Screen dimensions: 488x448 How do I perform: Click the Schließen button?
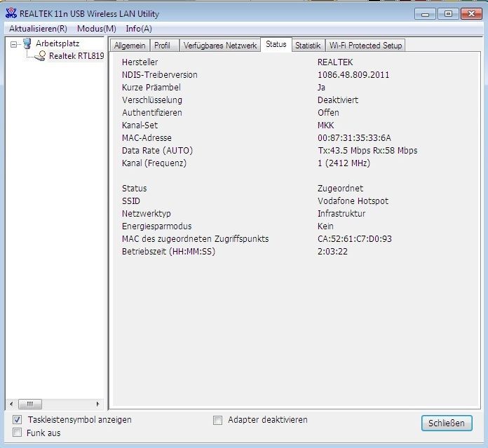[447, 423]
